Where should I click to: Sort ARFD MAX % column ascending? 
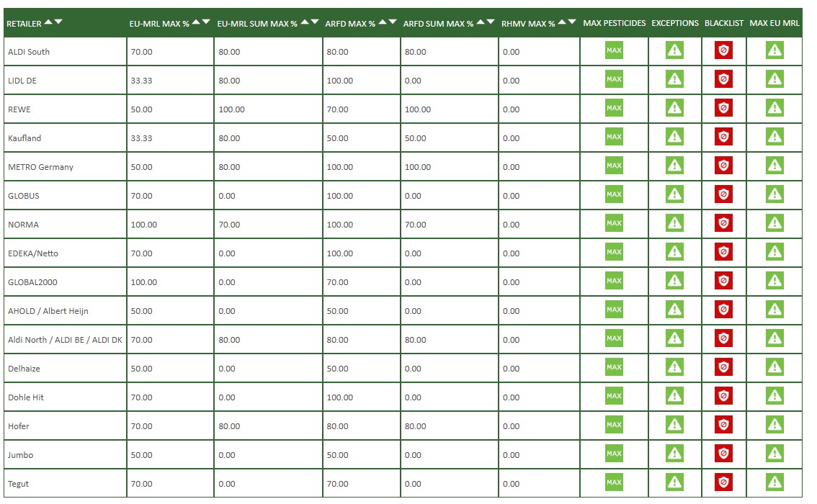[383, 22]
